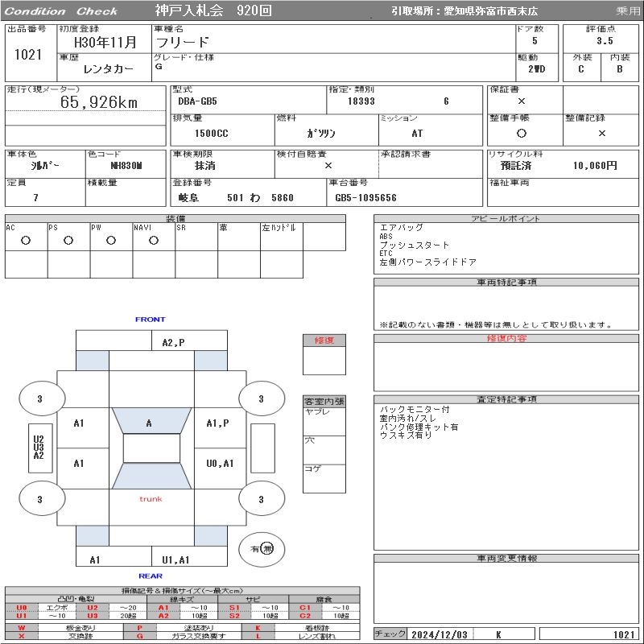Select note パンク修理キット有
The image size is (644, 644).
(419, 427)
